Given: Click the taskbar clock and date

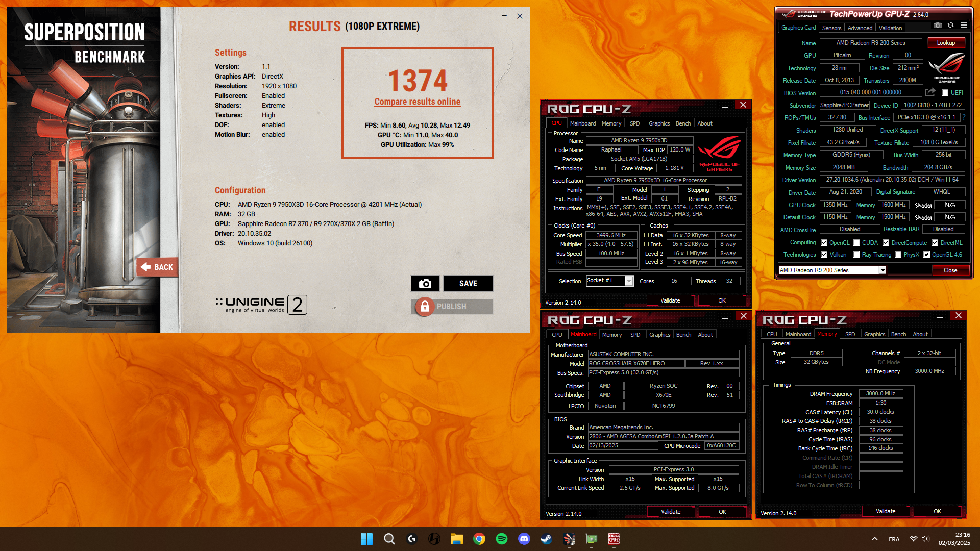Looking at the screenshot, I should click(954, 539).
